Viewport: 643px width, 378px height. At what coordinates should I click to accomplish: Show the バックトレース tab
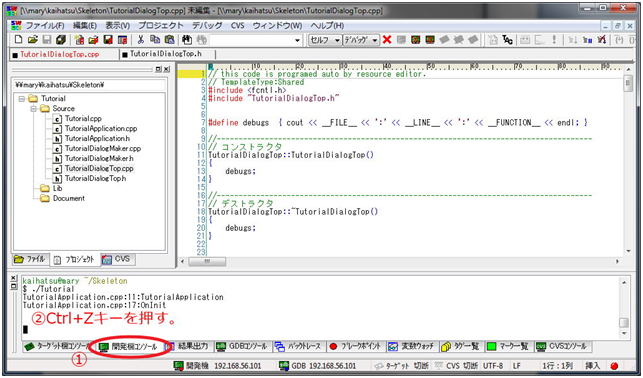tap(299, 347)
